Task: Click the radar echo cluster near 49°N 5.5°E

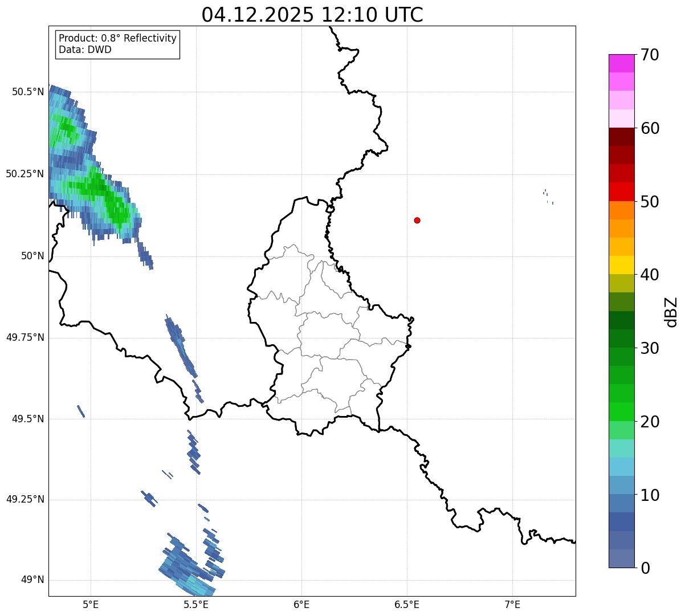Action: [x=191, y=564]
